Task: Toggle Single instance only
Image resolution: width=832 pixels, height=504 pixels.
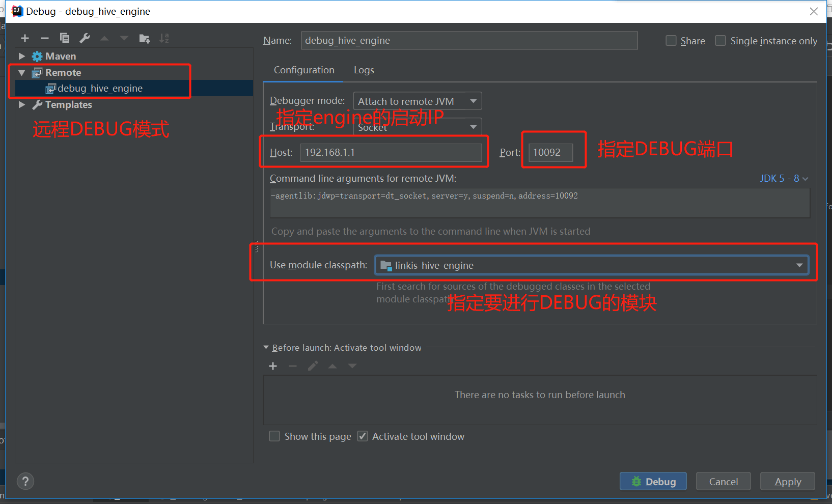Action: [x=720, y=41]
